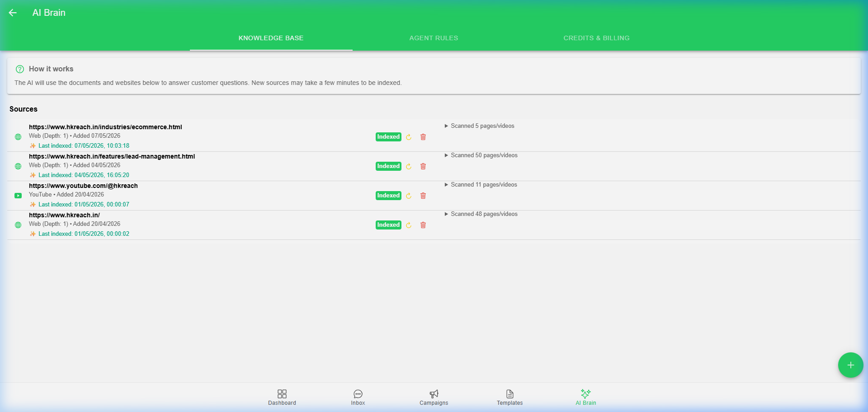The width and height of the screenshot is (868, 412).
Task: Click Last indexed 04/05/2026, 16:05:20 text
Action: click(x=84, y=175)
